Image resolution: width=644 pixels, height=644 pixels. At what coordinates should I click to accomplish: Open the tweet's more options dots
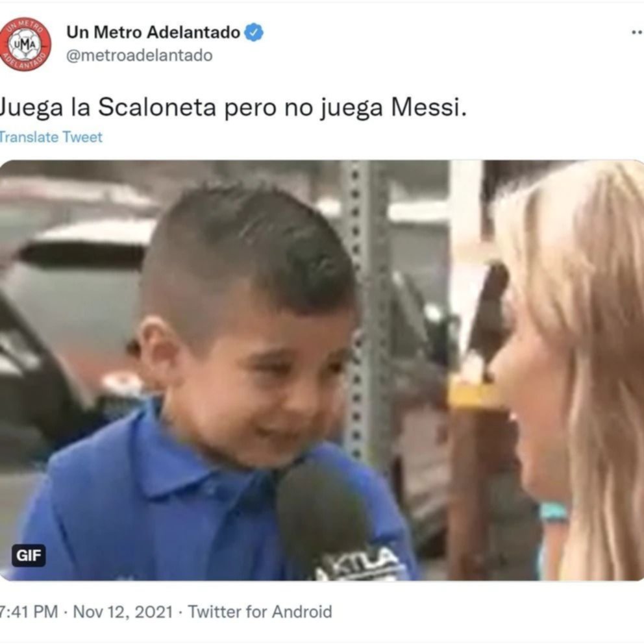pyautogui.click(x=638, y=32)
